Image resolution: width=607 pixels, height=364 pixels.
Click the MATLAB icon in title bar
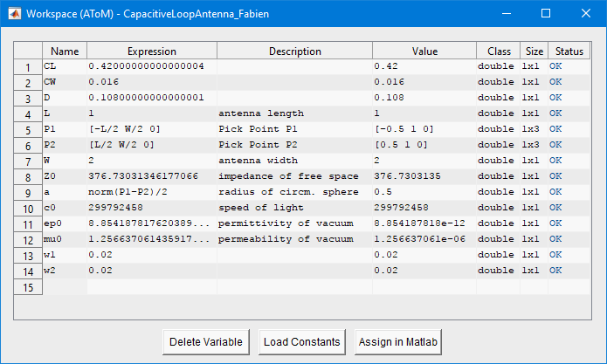15,14
